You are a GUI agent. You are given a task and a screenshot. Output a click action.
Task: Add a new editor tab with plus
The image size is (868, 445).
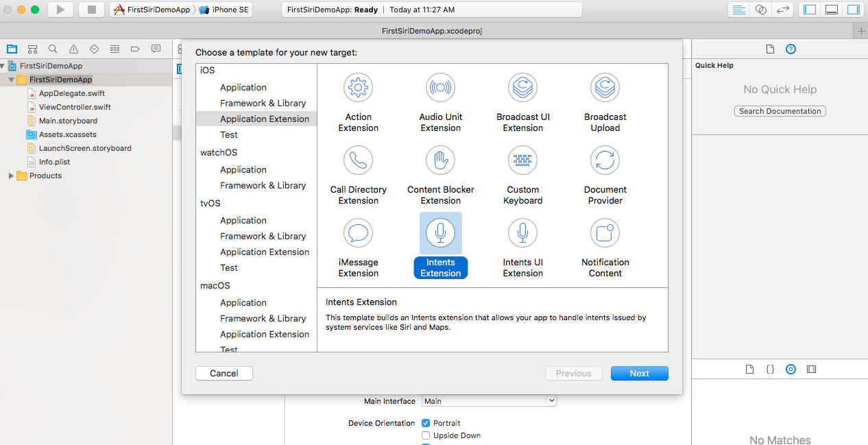pos(861,31)
